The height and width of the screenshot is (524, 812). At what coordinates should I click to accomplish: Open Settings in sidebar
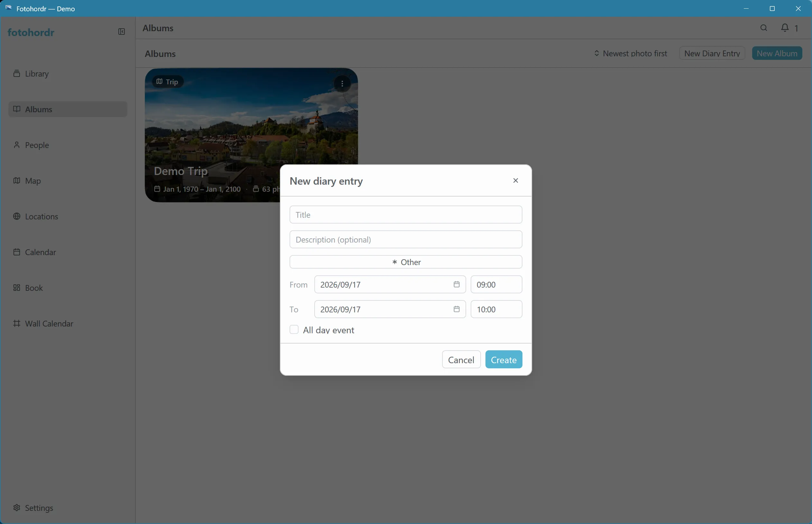pos(68,508)
